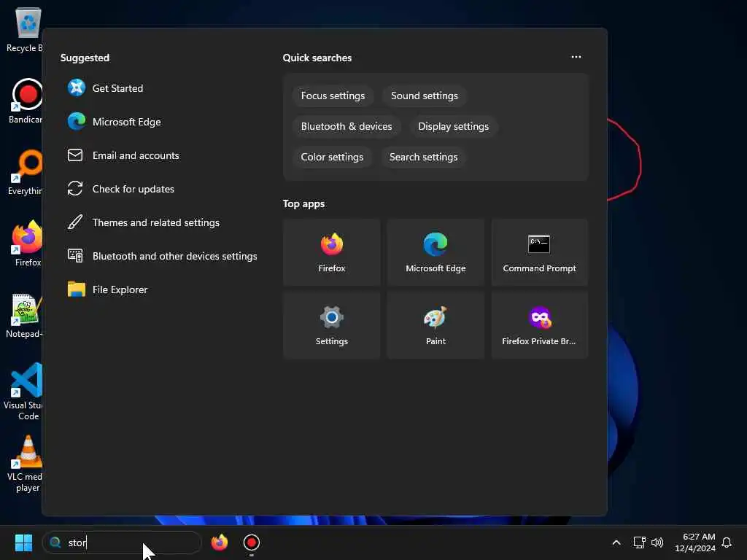
Task: Open Microsoft Edge tile in Top apps
Action: [x=436, y=252]
